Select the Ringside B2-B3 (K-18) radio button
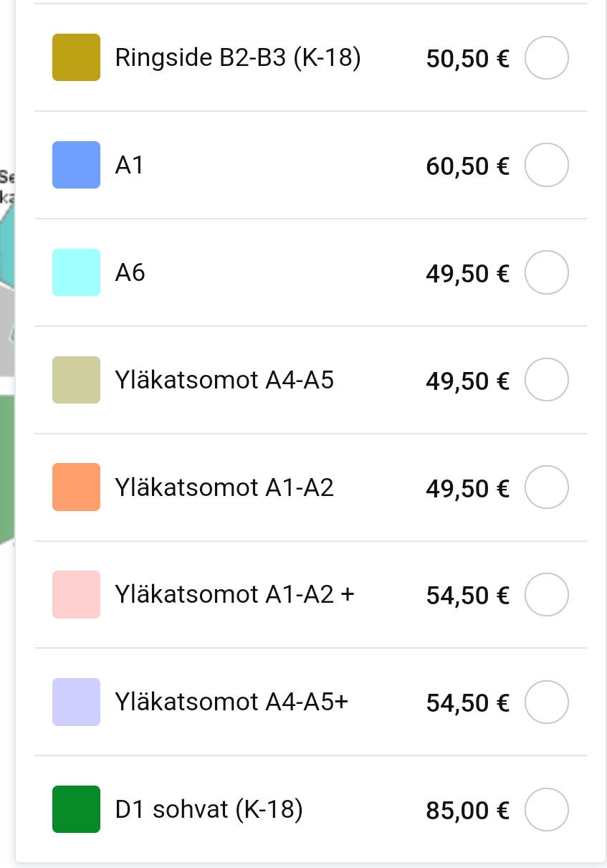The height and width of the screenshot is (868, 607). coord(547,58)
